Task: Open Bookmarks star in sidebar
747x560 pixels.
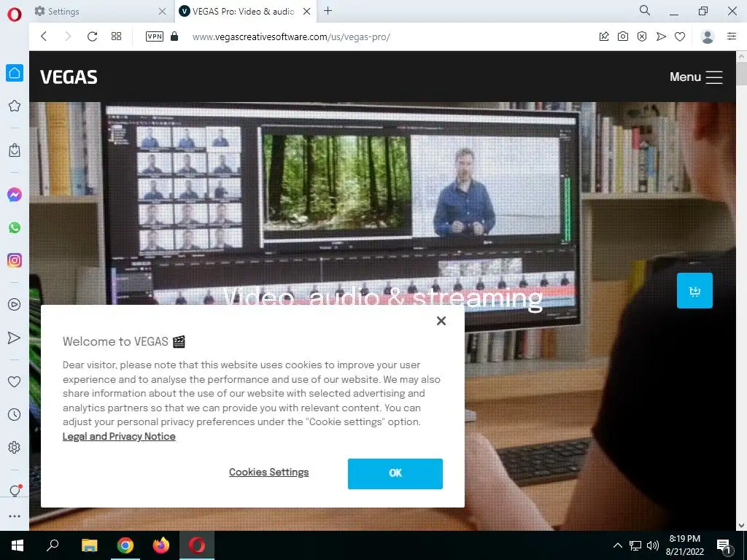Action: pos(15,106)
